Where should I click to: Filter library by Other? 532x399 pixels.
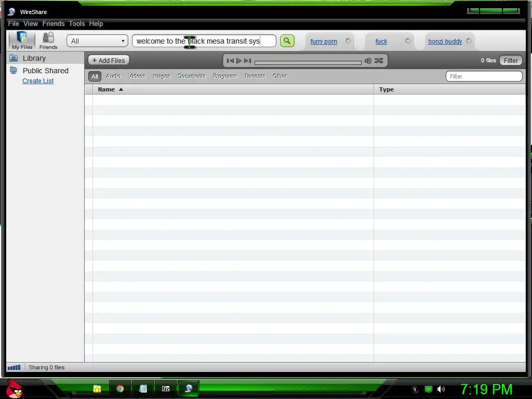[280, 76]
